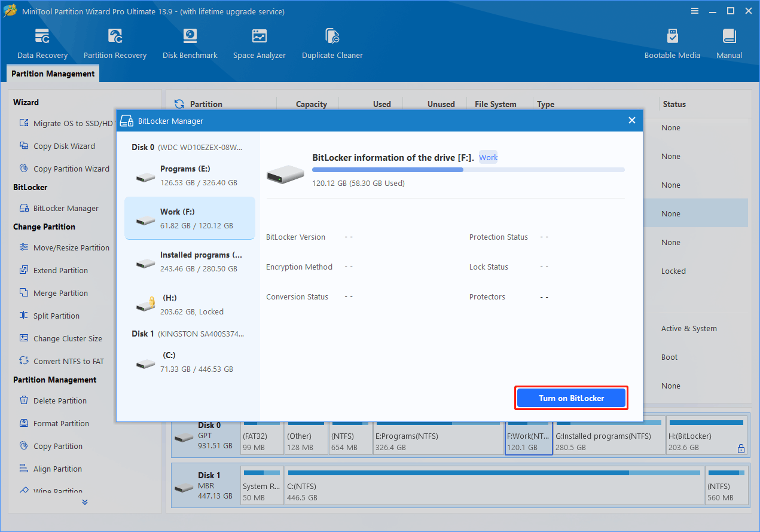The width and height of the screenshot is (760, 532).
Task: Select (C:) drive in BitLocker Manager
Action: pyautogui.click(x=190, y=362)
